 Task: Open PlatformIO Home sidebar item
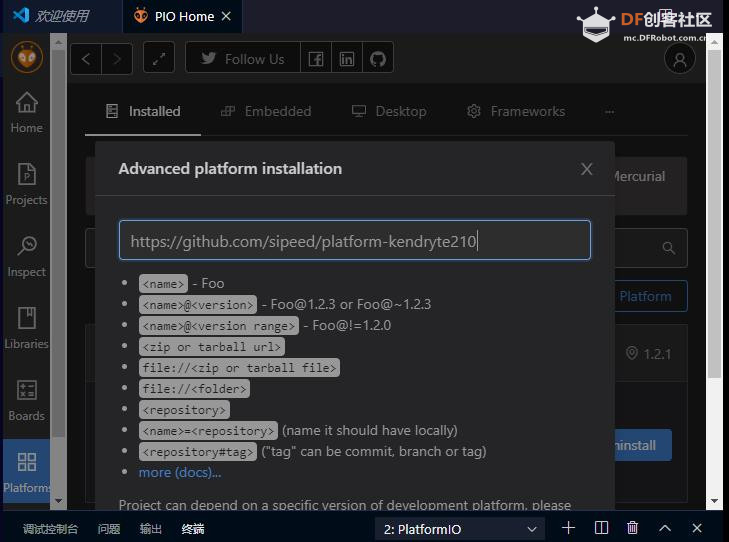point(27,112)
